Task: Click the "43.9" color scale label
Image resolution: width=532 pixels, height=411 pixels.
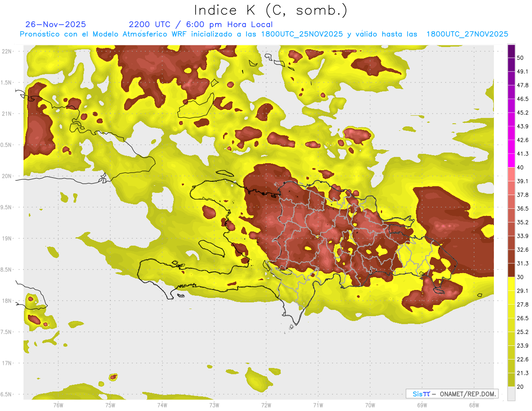Action: tap(522, 126)
